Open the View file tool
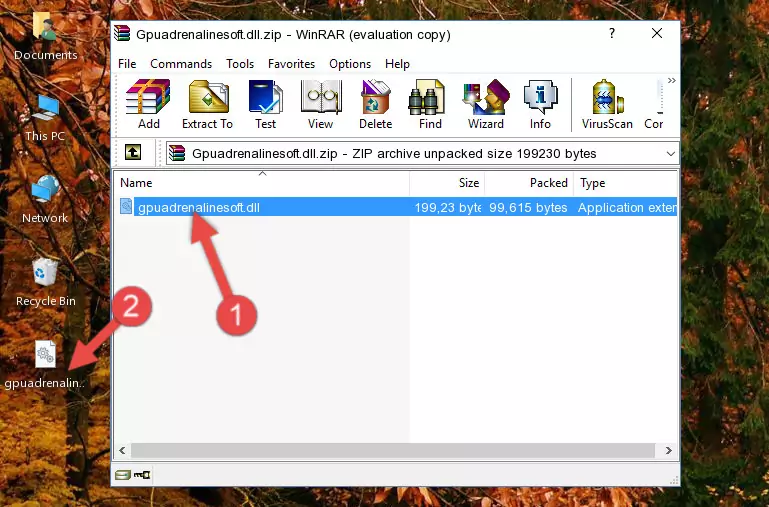Image resolution: width=769 pixels, height=507 pixels. 321,104
